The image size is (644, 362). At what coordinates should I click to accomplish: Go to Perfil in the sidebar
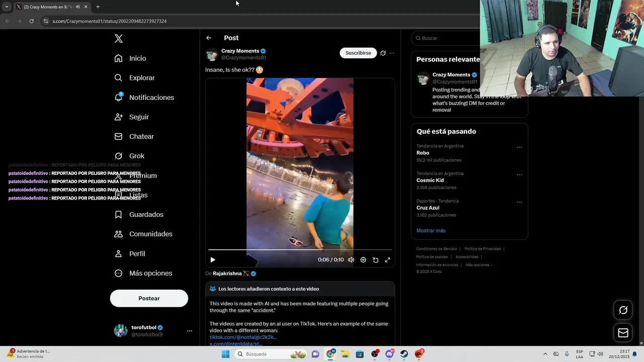click(x=130, y=253)
